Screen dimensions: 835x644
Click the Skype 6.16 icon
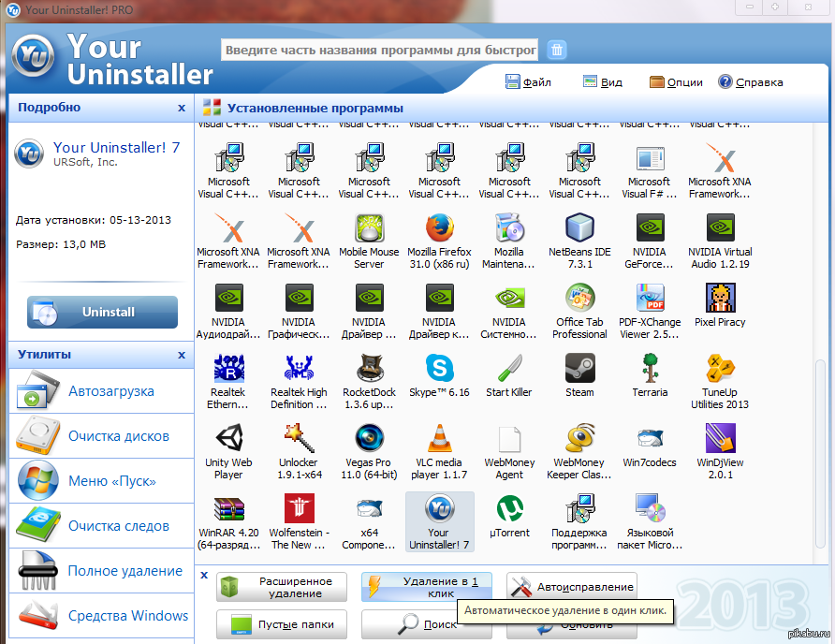coord(439,369)
